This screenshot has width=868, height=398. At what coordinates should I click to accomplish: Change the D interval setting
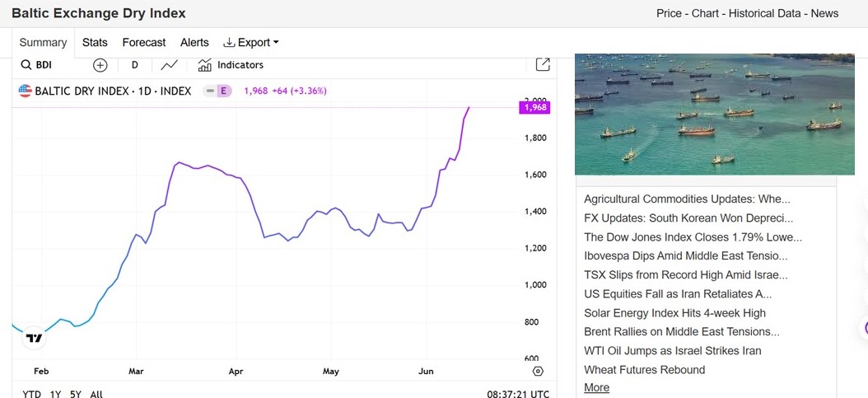tap(134, 65)
